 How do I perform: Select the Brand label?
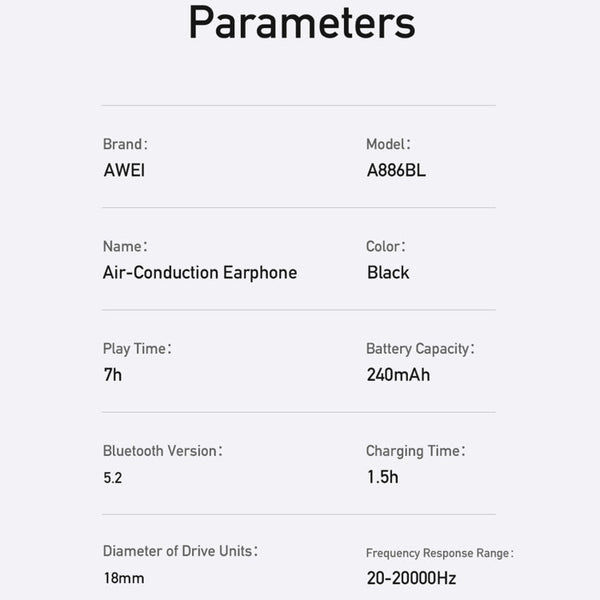click(x=125, y=144)
